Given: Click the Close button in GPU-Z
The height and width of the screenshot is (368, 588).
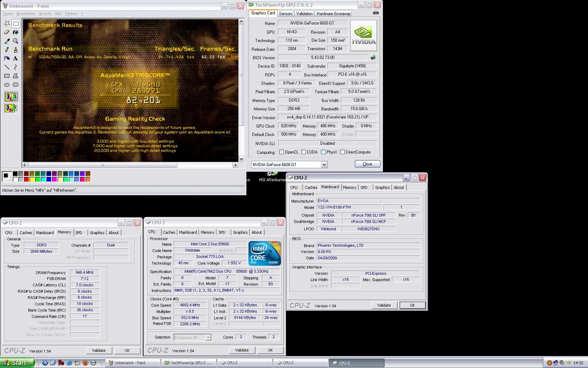Looking at the screenshot, I should [367, 164].
